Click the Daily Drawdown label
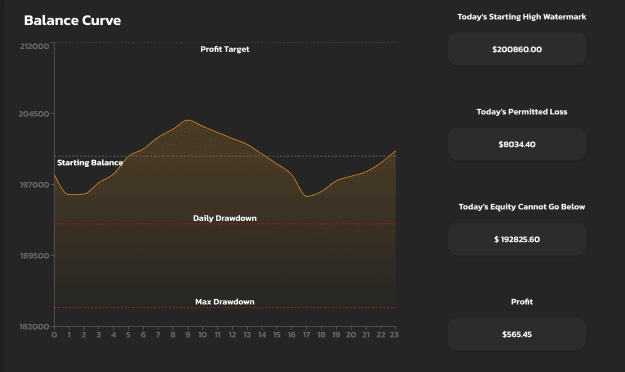 click(x=224, y=218)
